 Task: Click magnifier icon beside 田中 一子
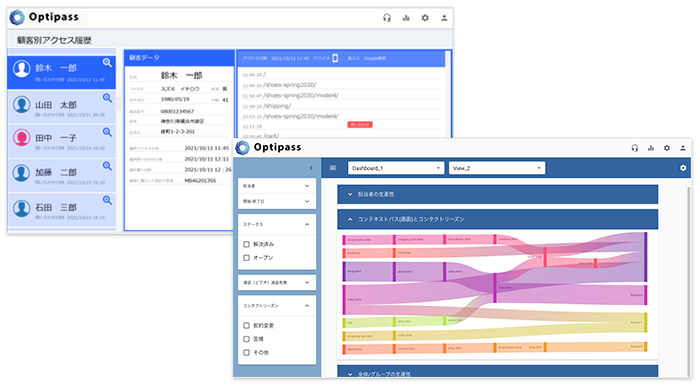107,132
